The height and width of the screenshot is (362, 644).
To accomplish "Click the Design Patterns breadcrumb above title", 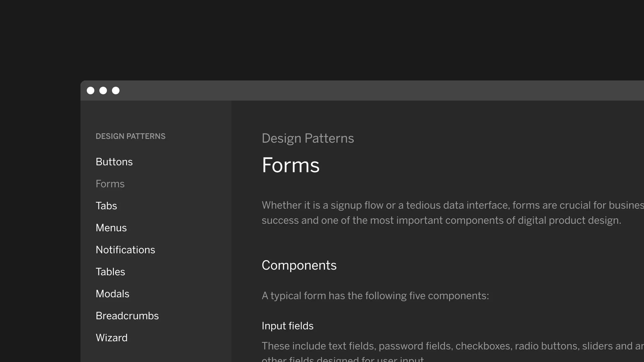I will [308, 139].
